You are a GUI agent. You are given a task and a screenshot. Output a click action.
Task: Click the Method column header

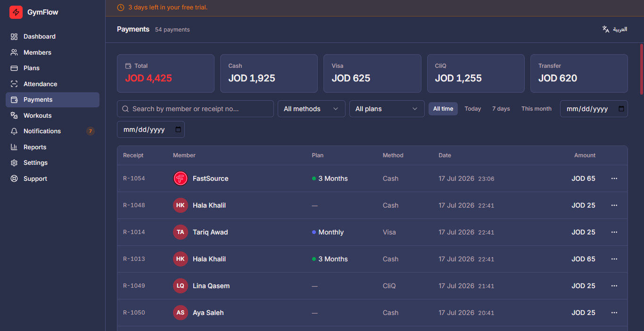(x=393, y=155)
